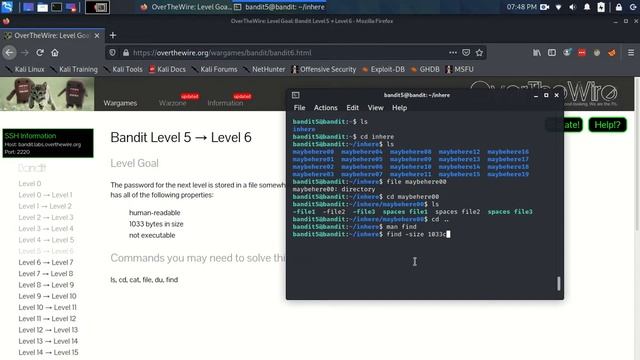Screen dimensions: 640x360
Task: Open a new Firefox tab with plus
Action: coord(113,36)
